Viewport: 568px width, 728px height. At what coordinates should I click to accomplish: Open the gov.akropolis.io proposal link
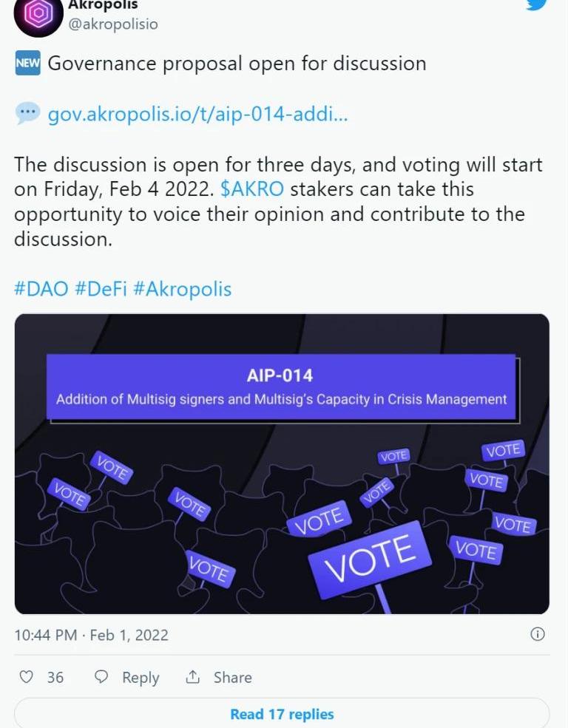(x=197, y=115)
